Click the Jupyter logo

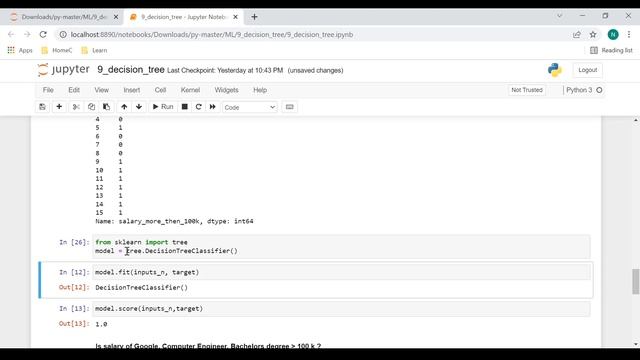tap(63, 70)
